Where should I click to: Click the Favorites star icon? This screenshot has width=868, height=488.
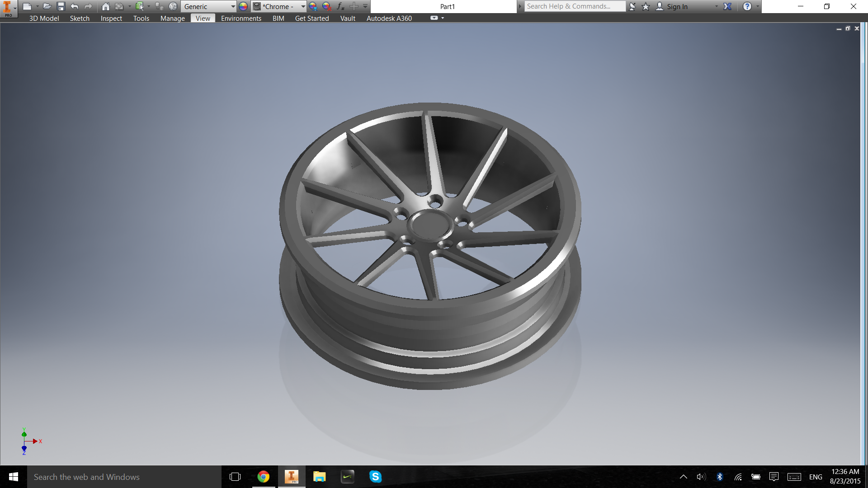tap(646, 6)
